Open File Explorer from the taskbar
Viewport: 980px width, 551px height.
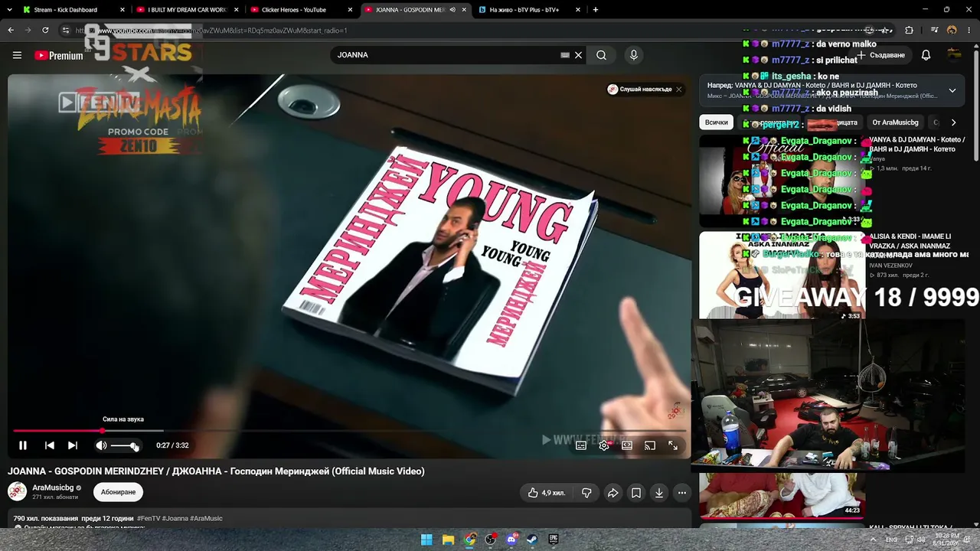click(x=448, y=540)
